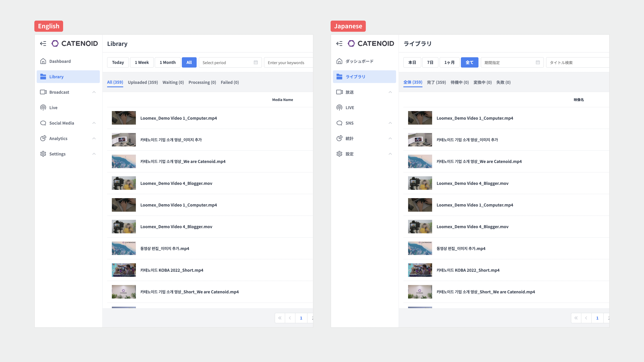Switch to the Uploaded (359) tab

click(143, 82)
